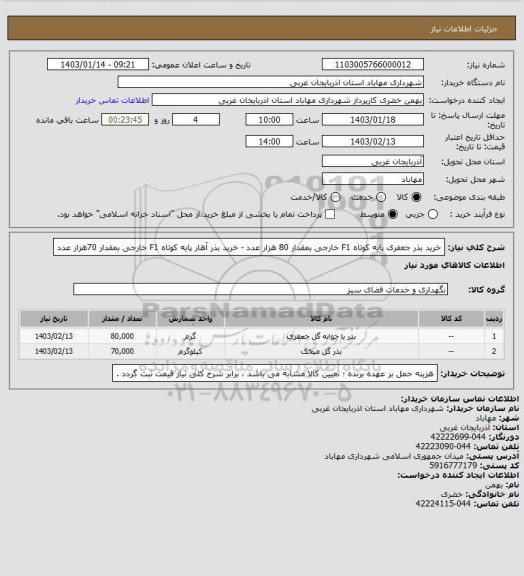The image size is (524, 576).
Task: Click the unit cell گرم
Action: [x=190, y=336]
